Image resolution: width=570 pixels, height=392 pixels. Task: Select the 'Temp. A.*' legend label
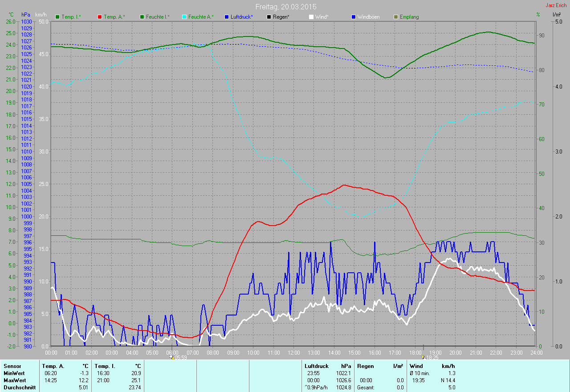[114, 17]
